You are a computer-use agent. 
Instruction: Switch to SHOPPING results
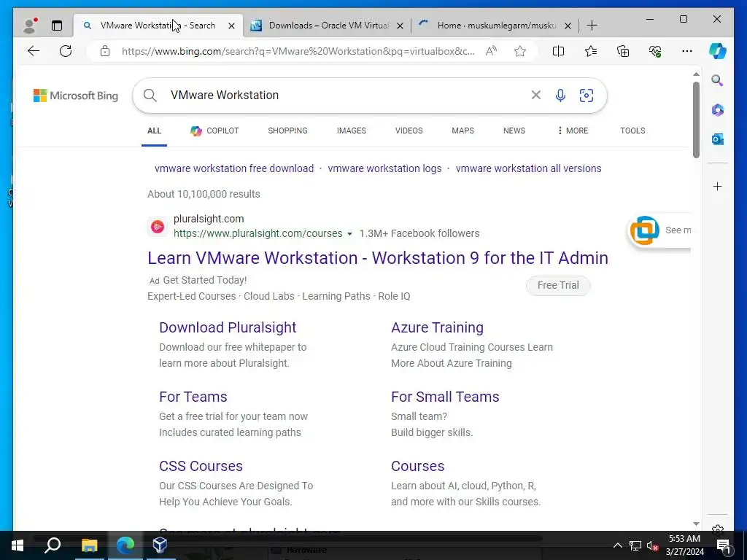click(287, 131)
